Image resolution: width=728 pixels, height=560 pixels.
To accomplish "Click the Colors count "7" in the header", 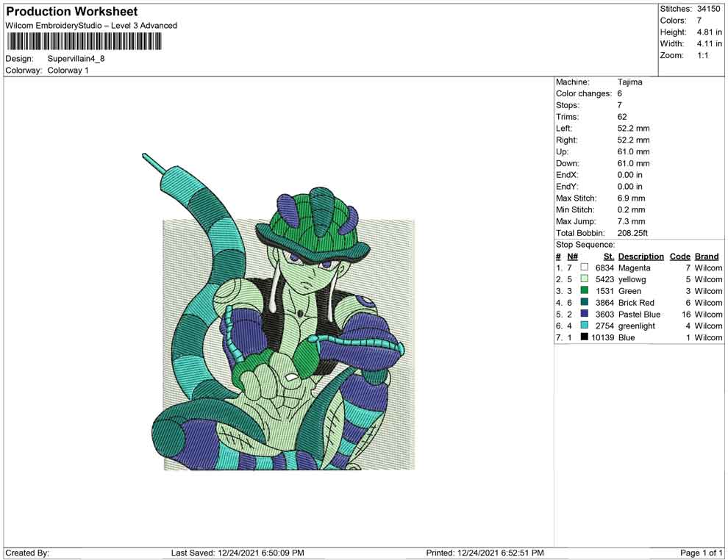I will point(699,21).
